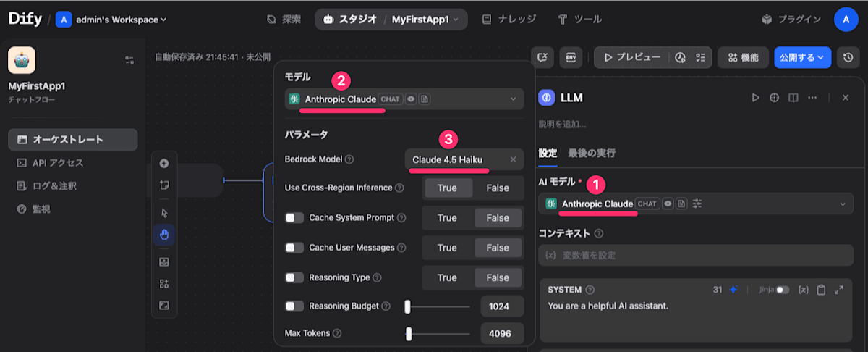Open the モデル dropdown in parameter popup
Screen dimensions: 868x352
pos(404,99)
